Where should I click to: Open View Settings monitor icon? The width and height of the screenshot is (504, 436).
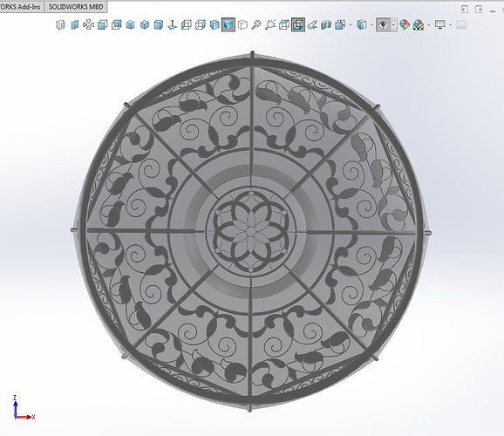pos(439,24)
